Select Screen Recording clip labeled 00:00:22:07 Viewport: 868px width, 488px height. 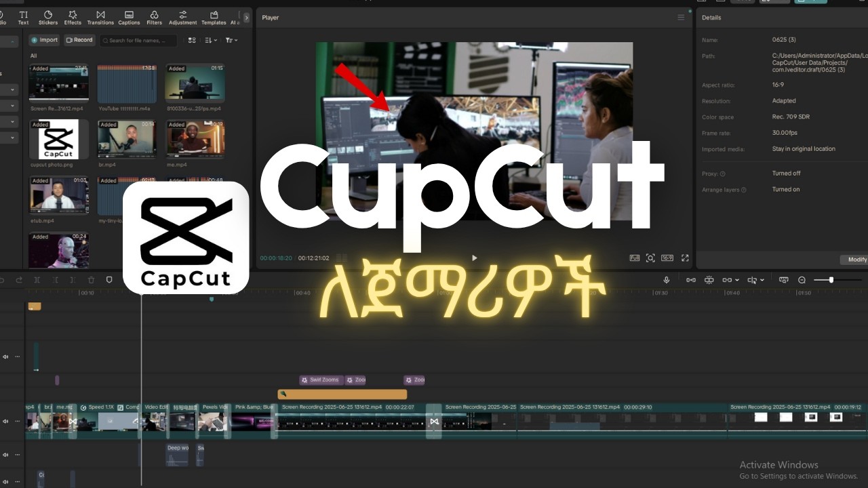353,420
